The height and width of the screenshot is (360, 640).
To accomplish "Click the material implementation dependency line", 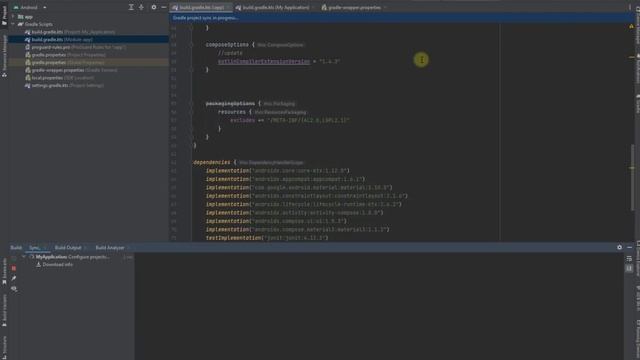I will pyautogui.click(x=299, y=188).
